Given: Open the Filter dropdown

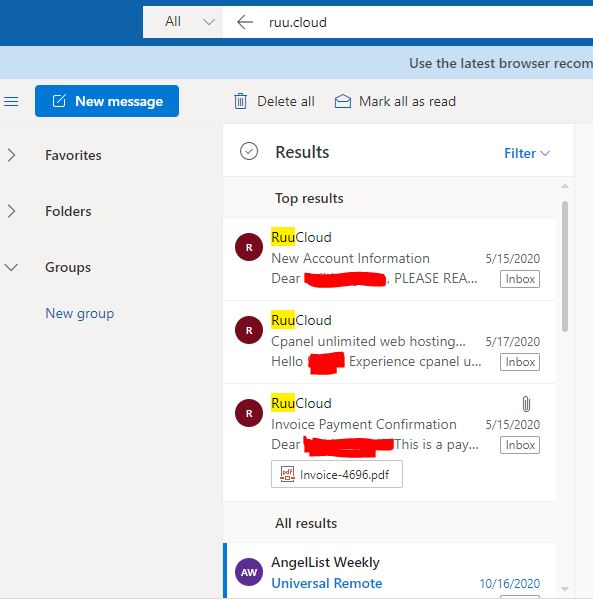Looking at the screenshot, I should (527, 154).
